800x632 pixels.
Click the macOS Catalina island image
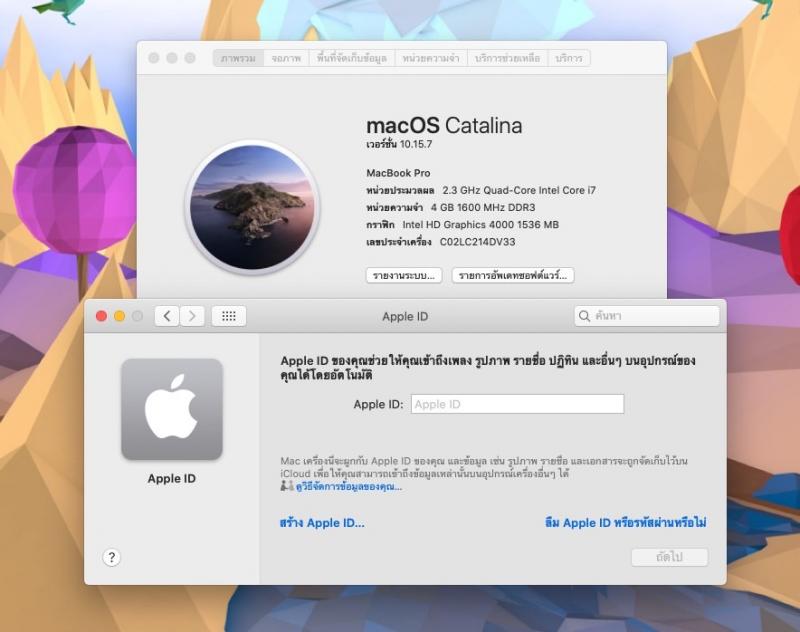tap(253, 207)
